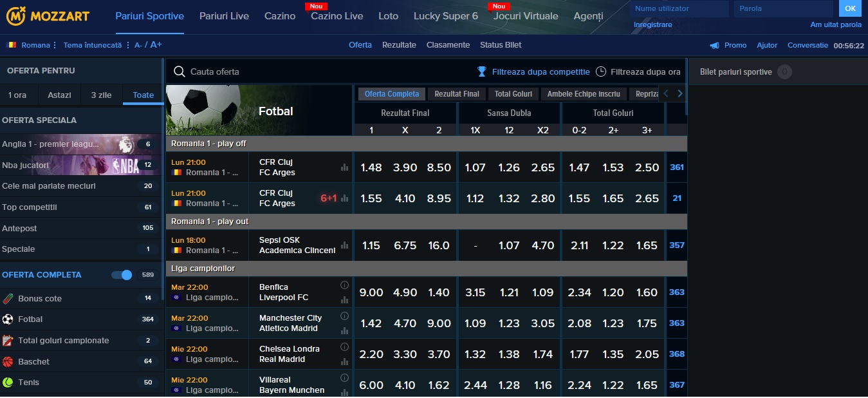
Task: Click the Inregistrare link
Action: [652, 24]
